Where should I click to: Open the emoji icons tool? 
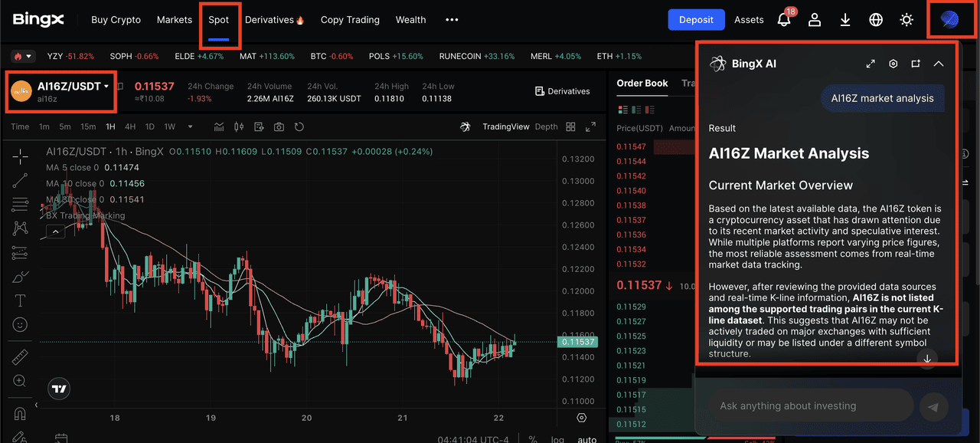[x=21, y=324]
